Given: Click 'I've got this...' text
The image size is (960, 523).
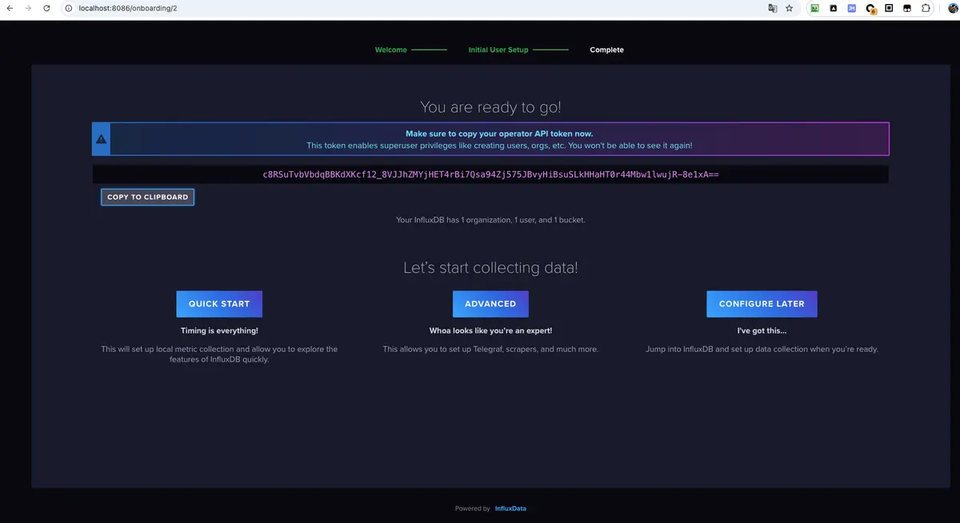Looking at the screenshot, I should click(x=762, y=331).
